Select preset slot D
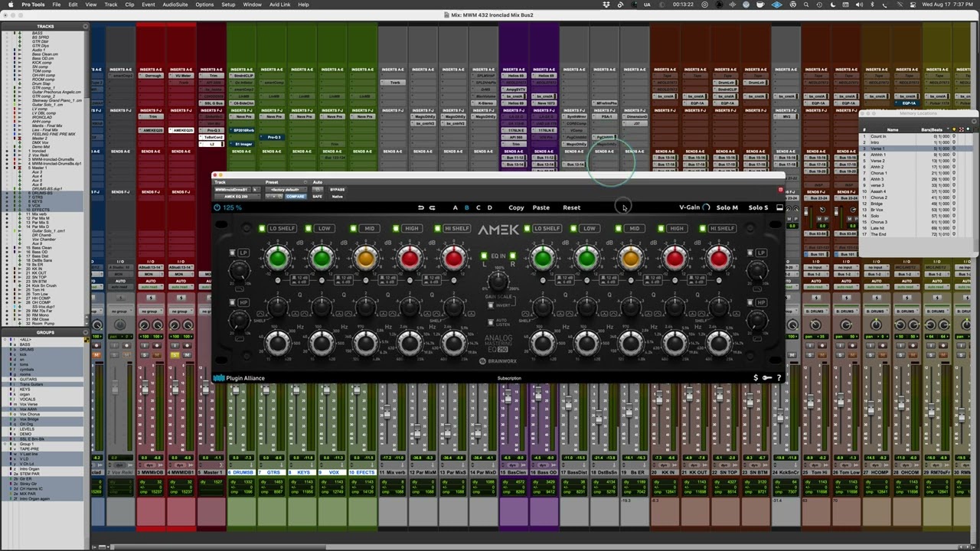Screen dimensions: 980x551 pos(490,207)
